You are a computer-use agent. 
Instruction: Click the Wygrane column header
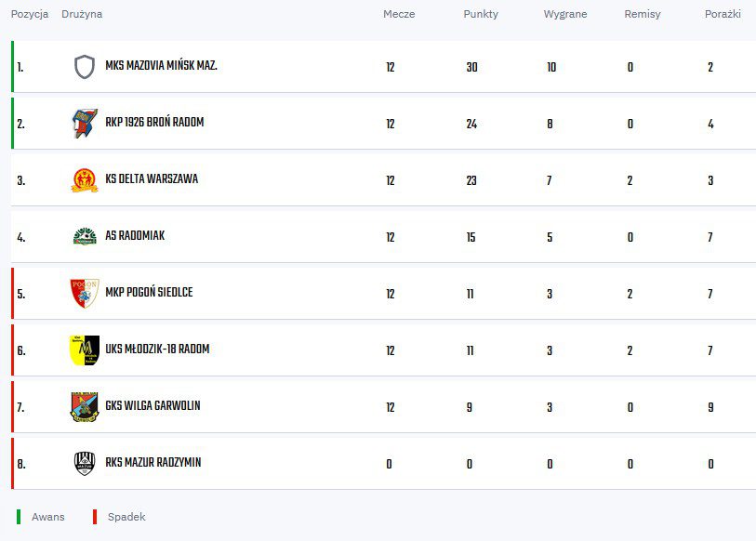[x=565, y=15]
